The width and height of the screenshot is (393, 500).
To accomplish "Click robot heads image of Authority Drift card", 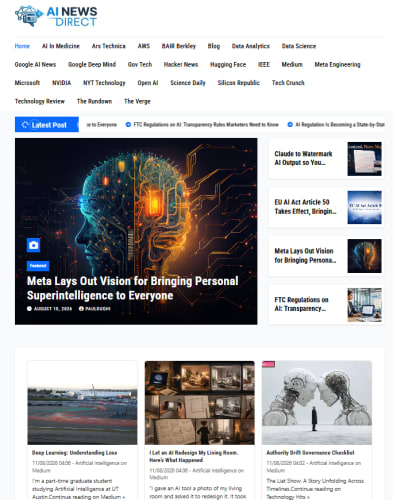I will (x=317, y=403).
